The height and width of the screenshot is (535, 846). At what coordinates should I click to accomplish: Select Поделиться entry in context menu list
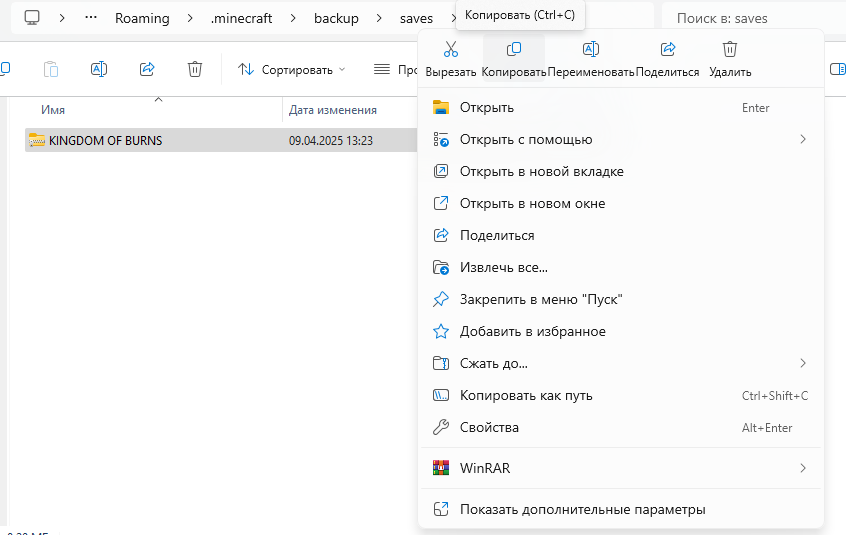(621, 235)
